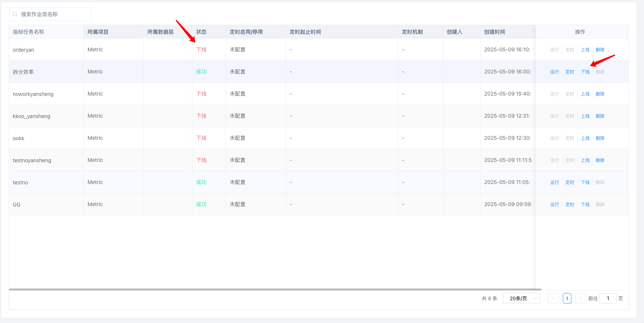Click 成功 status of GG
This screenshot has height=323, width=644.
pyautogui.click(x=201, y=204)
